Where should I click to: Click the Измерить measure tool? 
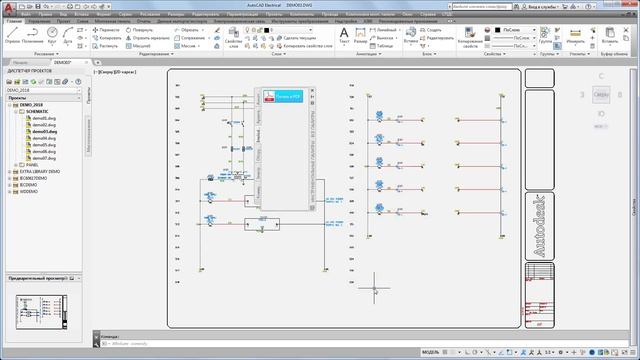click(x=575, y=35)
